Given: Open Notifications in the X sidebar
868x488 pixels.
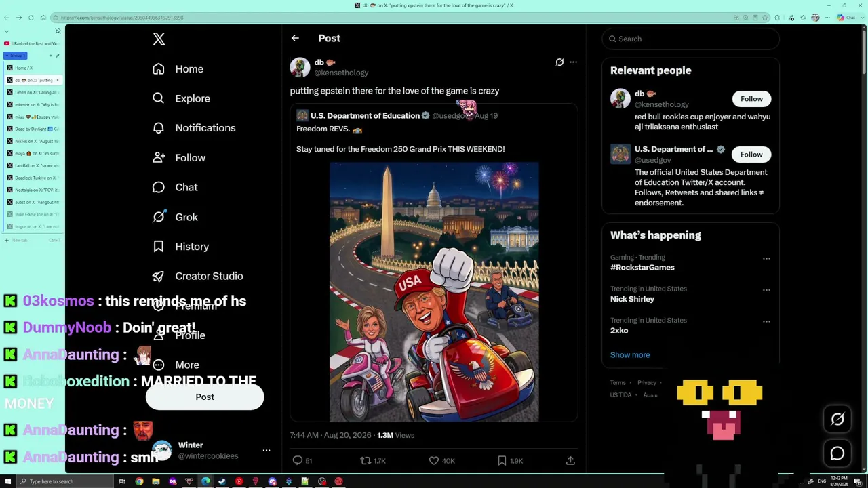Looking at the screenshot, I should [x=194, y=128].
